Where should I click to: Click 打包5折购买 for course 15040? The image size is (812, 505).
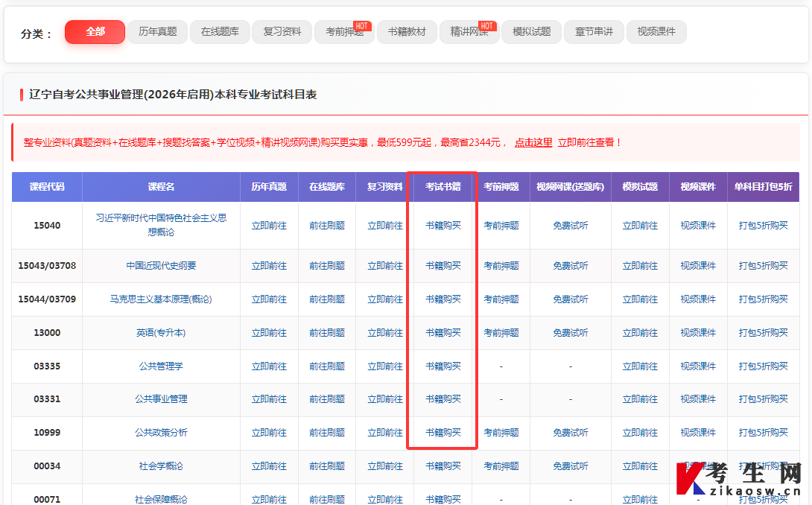pyautogui.click(x=764, y=225)
